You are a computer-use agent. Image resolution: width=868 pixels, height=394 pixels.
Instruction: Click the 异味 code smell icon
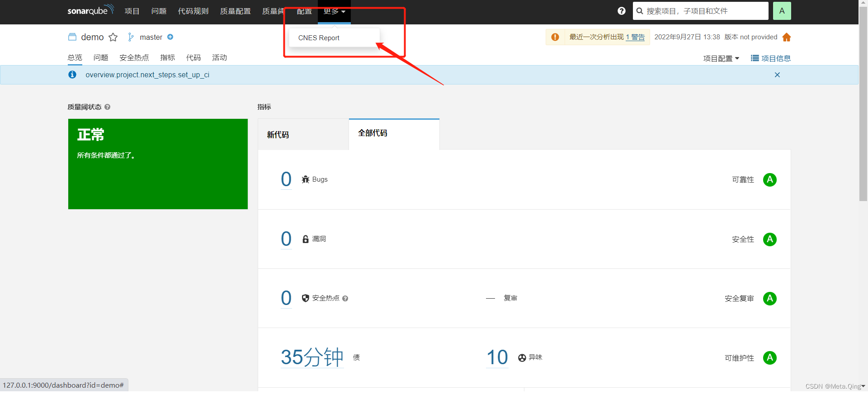522,358
